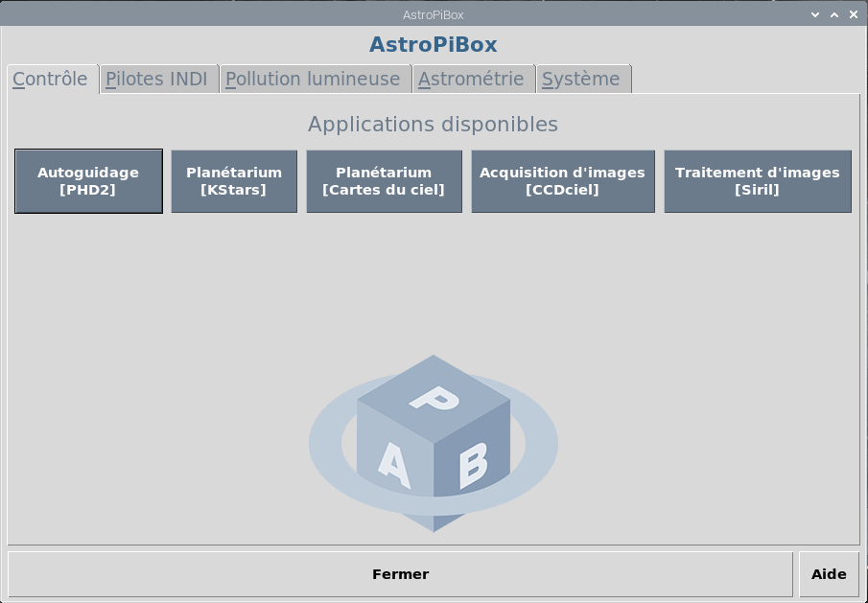Close the AstroPiBox window with X icon
Viewport: 868px width, 603px height.
point(853,14)
